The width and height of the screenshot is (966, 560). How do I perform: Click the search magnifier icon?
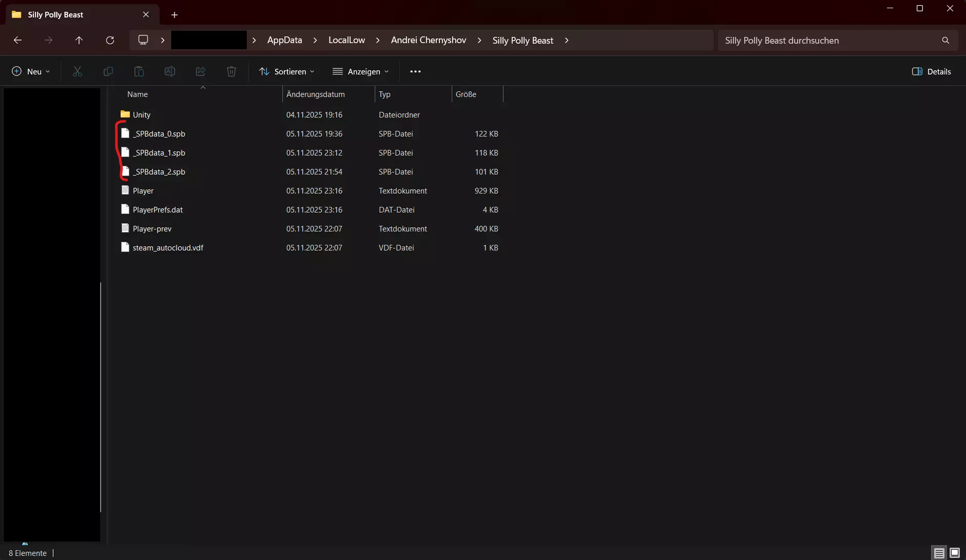pos(945,40)
